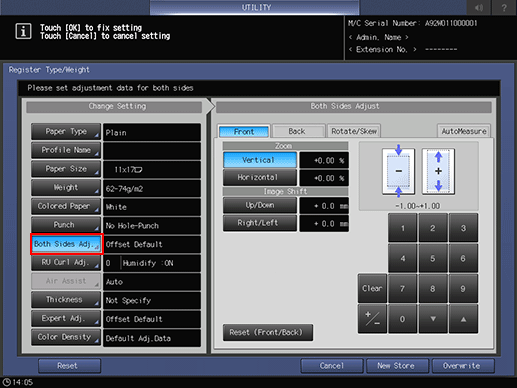Screen dimensions: 517x388
Task: Tap the down arrow key on keypad
Action: pos(433,319)
